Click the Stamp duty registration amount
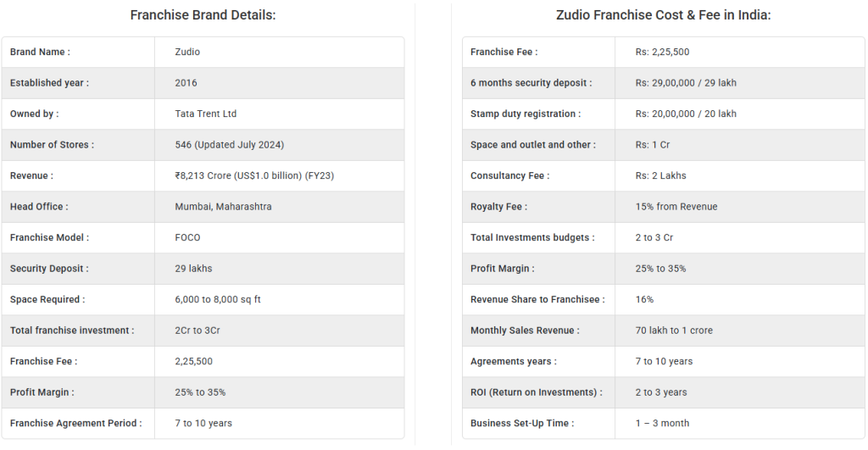The width and height of the screenshot is (868, 450). click(686, 114)
